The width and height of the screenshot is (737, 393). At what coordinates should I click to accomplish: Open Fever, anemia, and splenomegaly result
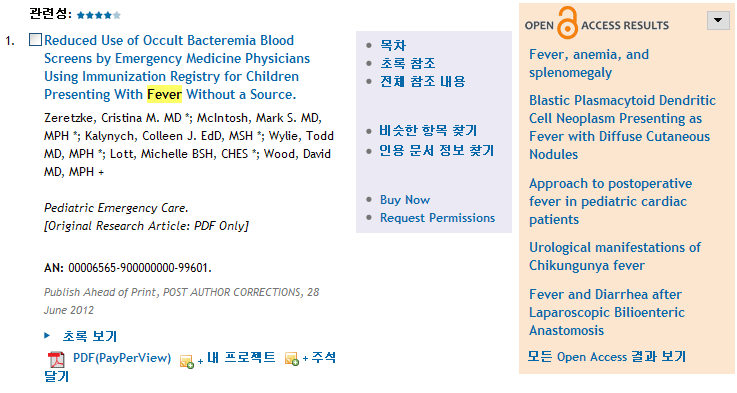click(589, 63)
